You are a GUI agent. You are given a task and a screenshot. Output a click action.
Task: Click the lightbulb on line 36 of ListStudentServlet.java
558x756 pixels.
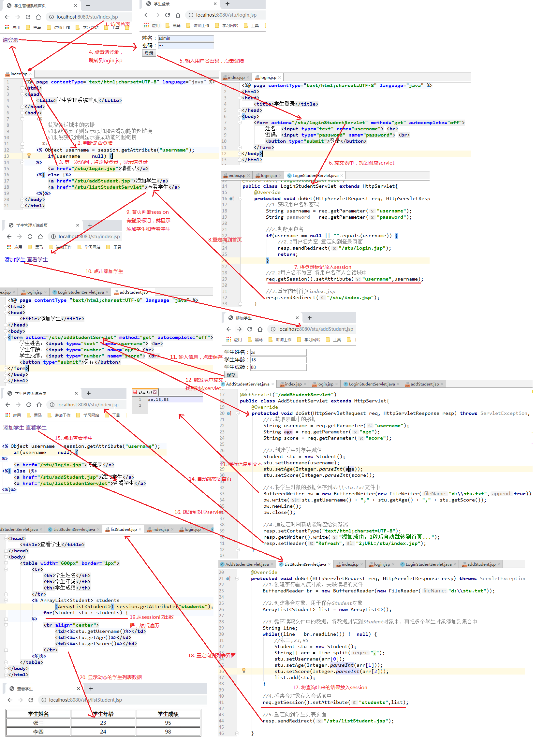pyautogui.click(x=243, y=671)
